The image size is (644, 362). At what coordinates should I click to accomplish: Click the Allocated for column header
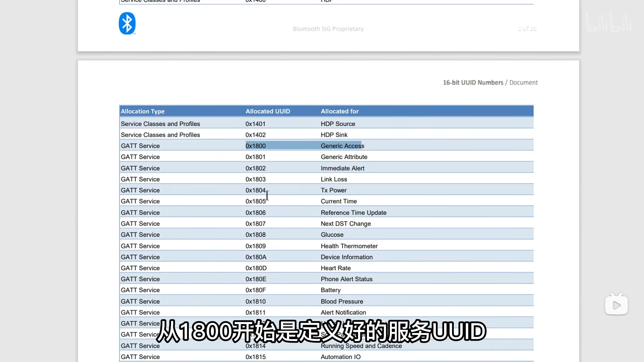click(339, 111)
